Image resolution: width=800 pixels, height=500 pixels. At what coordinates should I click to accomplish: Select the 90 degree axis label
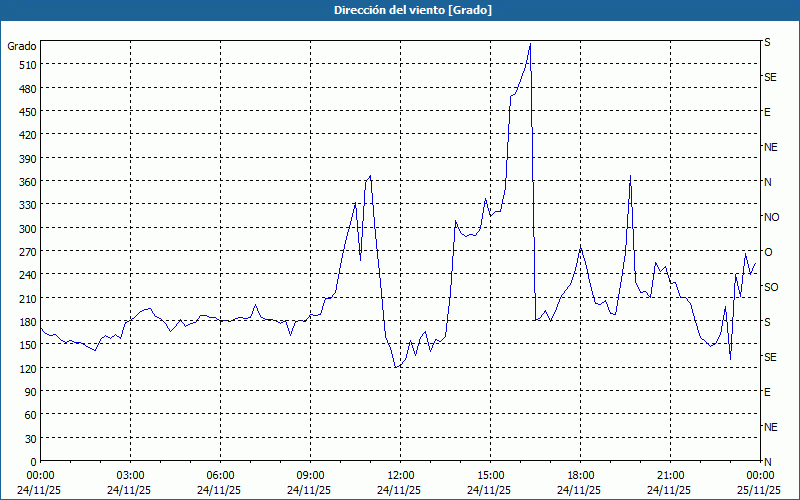(31, 392)
